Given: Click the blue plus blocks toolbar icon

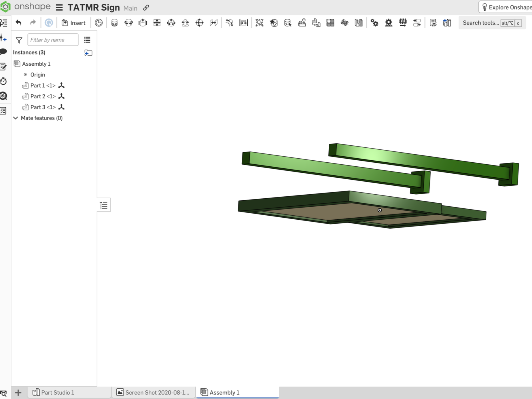Looking at the screenshot, I should tap(447, 22).
